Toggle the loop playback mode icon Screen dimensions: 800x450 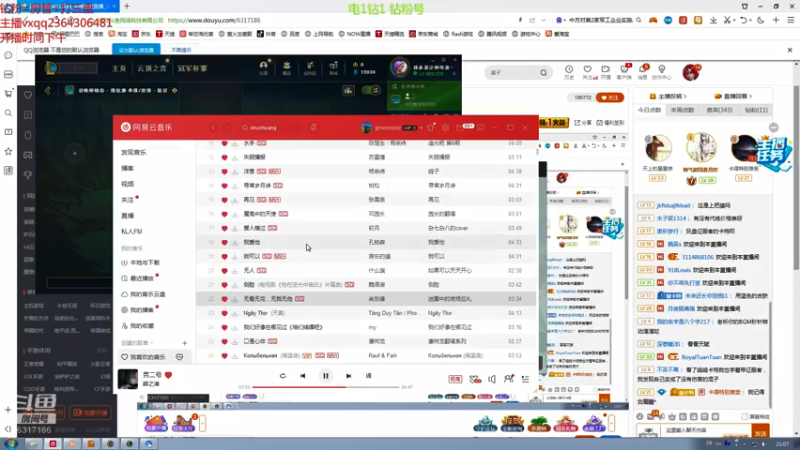coord(282,376)
